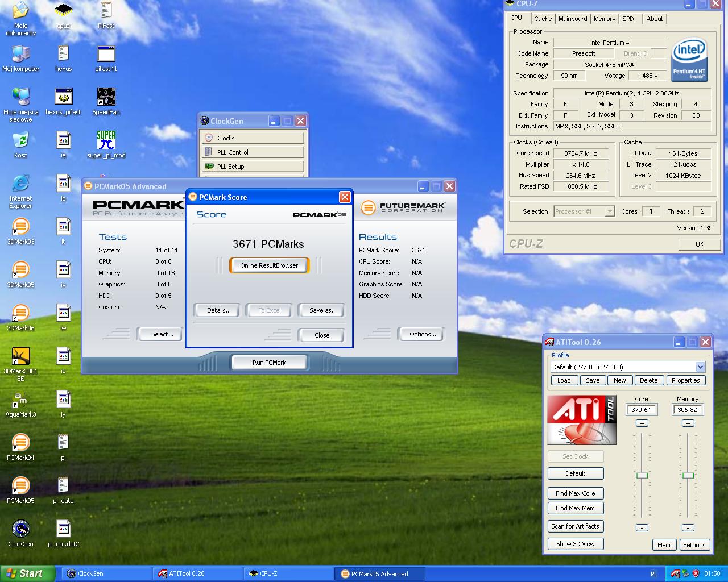
Task: Click Scan for Artifacts button
Action: [x=576, y=526]
